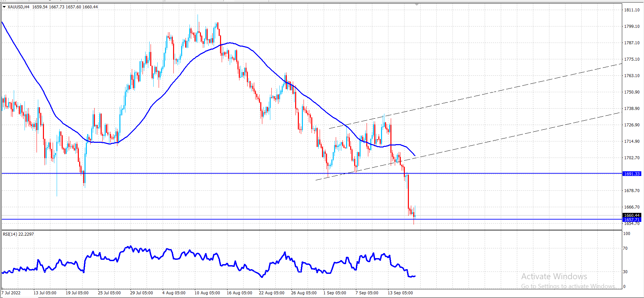
Task: Click the 1702.70 price scale label
Action: pyautogui.click(x=632, y=158)
